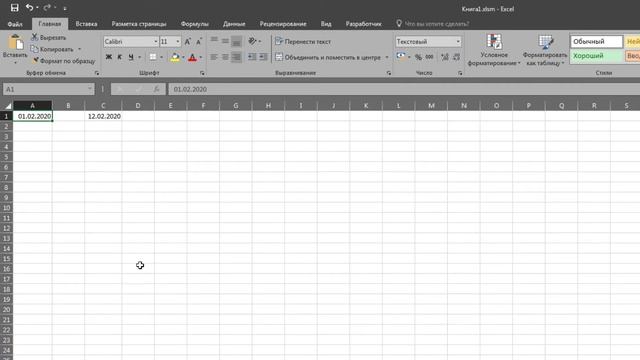Click the fx insert function icon

coord(156,89)
